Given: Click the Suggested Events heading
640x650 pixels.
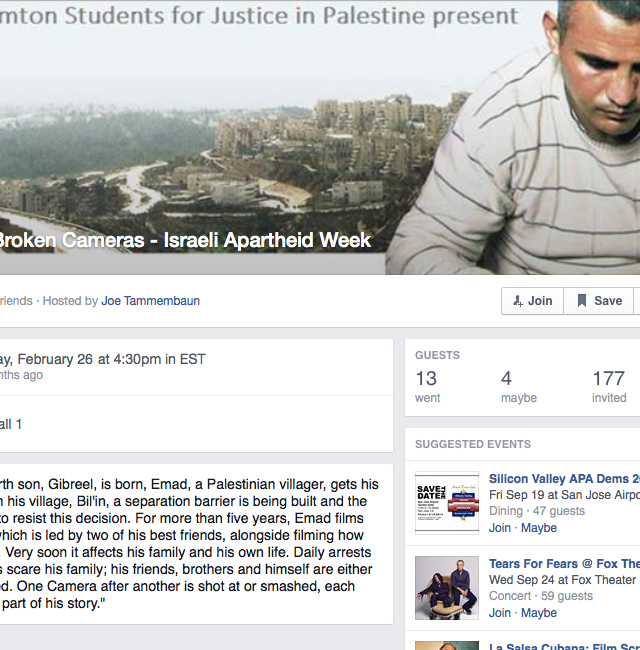Looking at the screenshot, I should coord(473,444).
